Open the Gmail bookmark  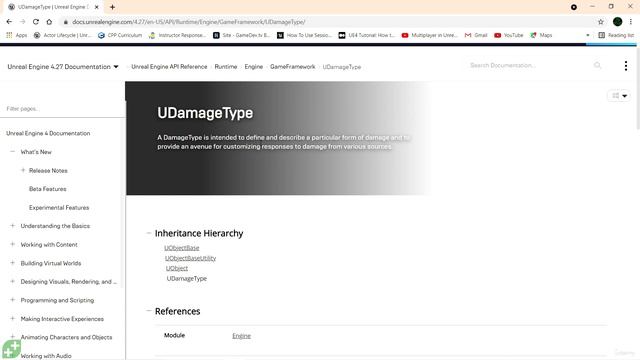476,36
